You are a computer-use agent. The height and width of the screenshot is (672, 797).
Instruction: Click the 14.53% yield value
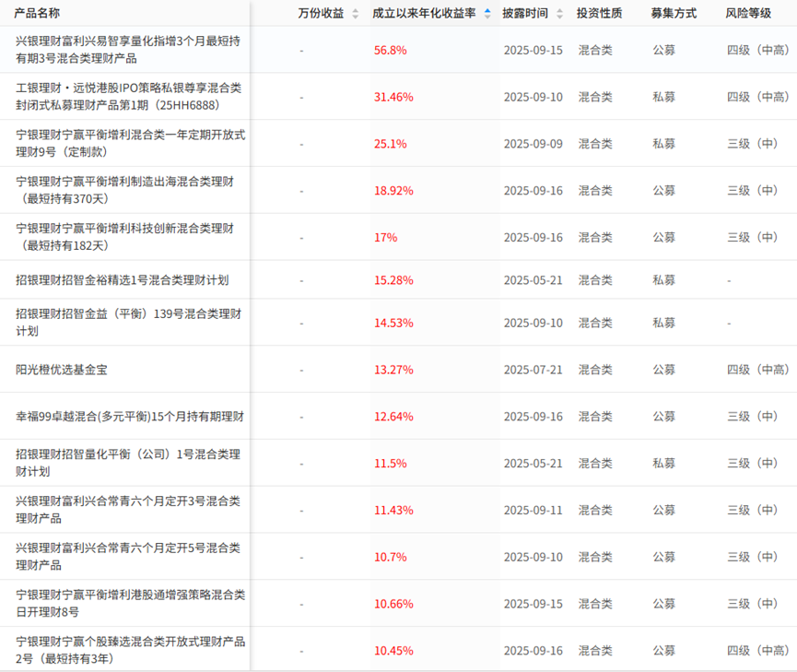pyautogui.click(x=393, y=323)
